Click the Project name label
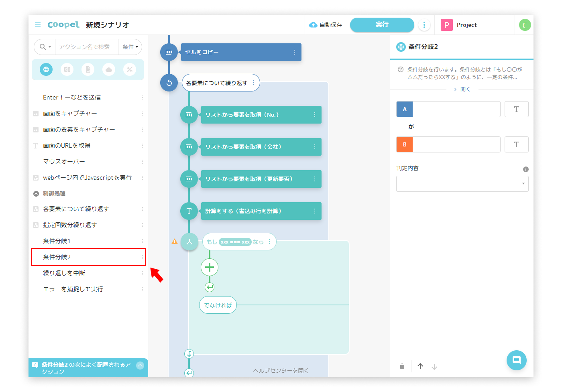 (467, 25)
